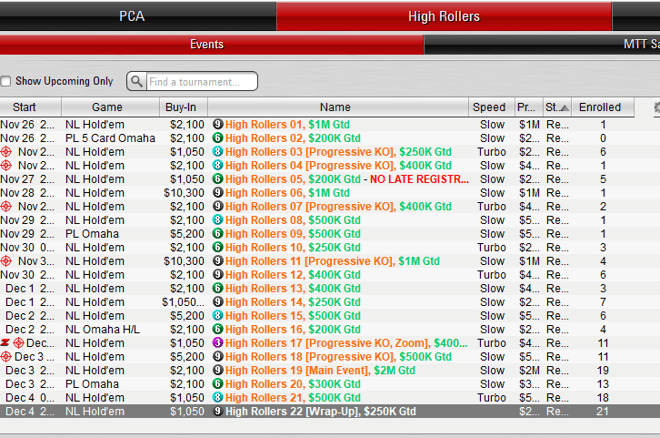The width and height of the screenshot is (660, 438).
Task: Switch to the PCA tab
Action: pos(132,16)
